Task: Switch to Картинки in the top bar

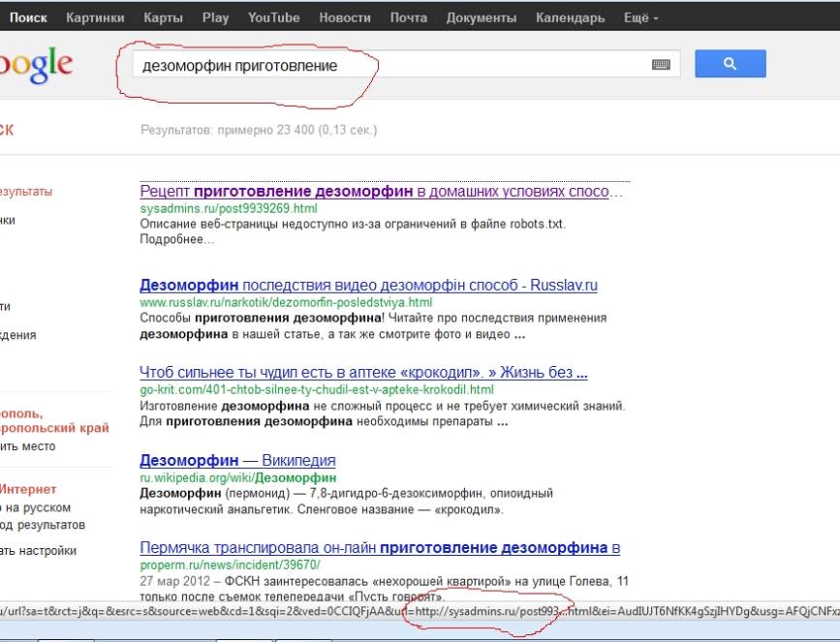Action: [95, 17]
